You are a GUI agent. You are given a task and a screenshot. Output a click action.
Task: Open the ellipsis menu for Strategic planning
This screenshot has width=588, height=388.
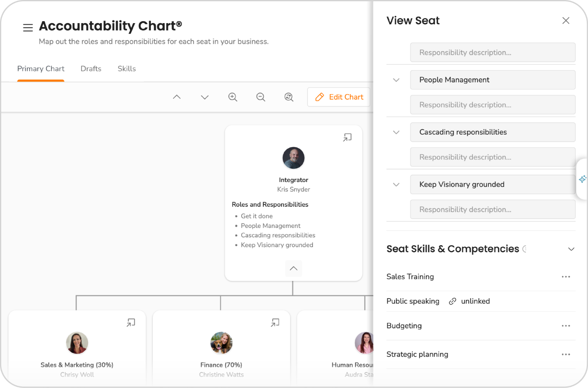(566, 354)
